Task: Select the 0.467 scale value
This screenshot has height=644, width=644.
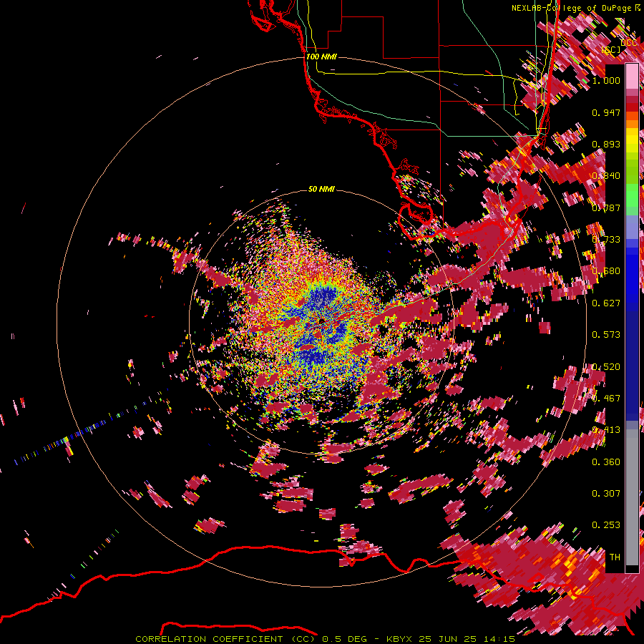Action: (606, 399)
